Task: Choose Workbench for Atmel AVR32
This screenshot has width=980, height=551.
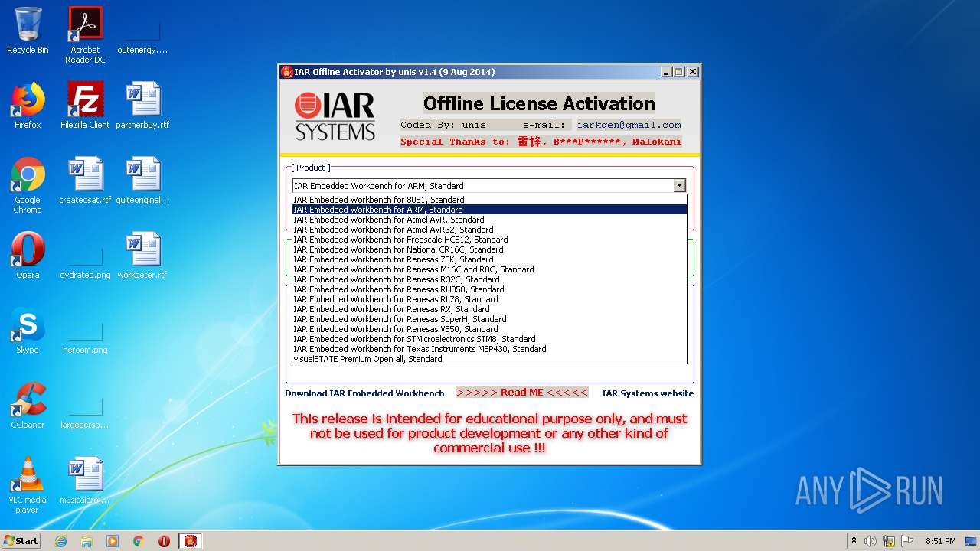Action: coord(489,230)
